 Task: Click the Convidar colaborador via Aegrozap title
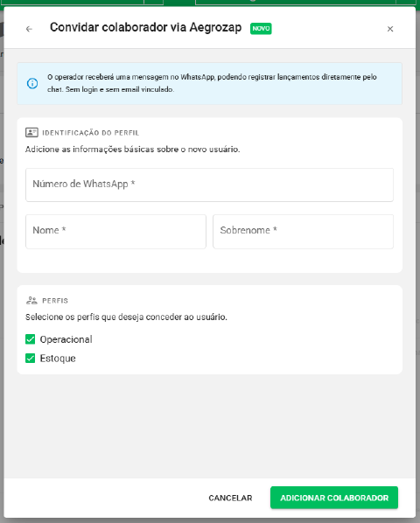click(x=146, y=27)
